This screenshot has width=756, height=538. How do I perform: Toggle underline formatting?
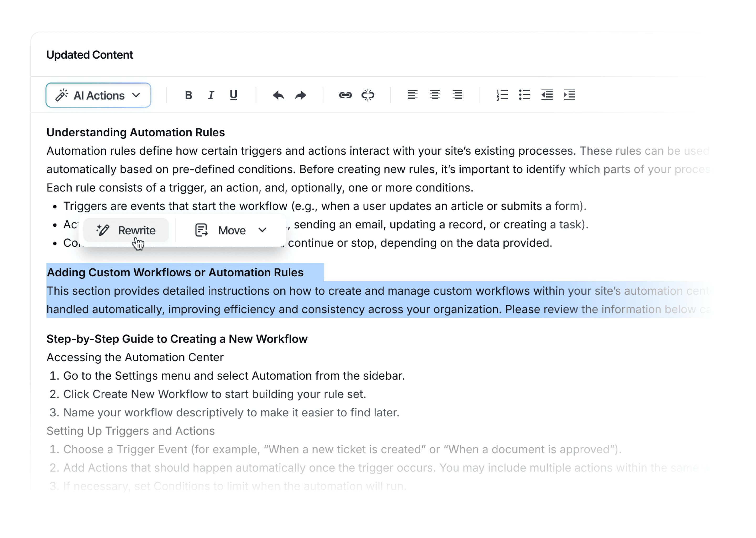tap(233, 95)
